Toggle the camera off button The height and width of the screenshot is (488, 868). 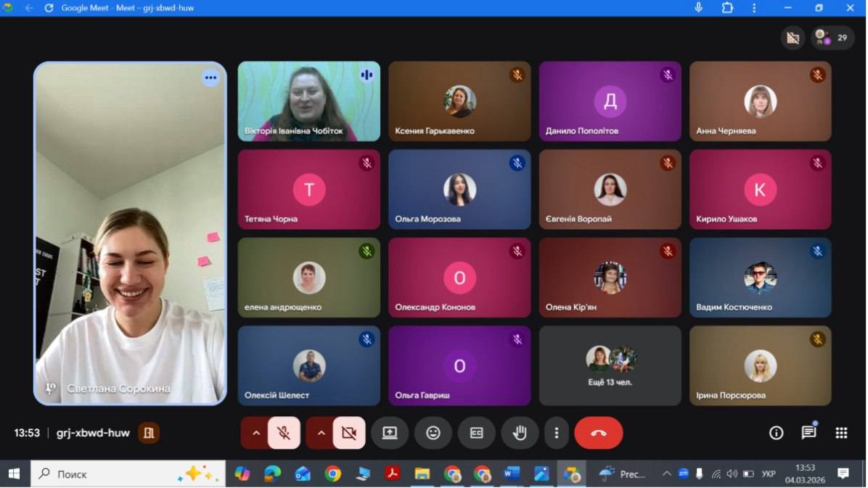(349, 433)
